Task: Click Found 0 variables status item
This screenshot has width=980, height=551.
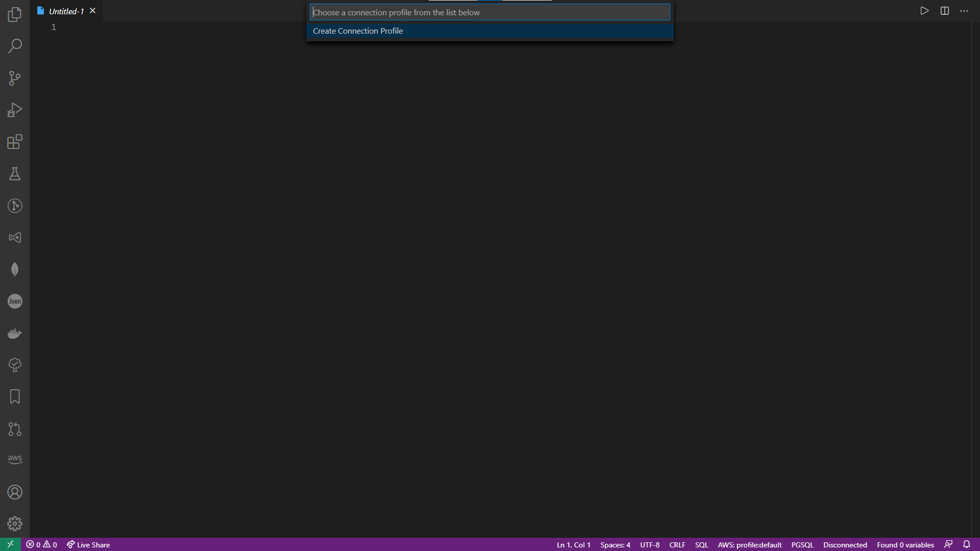Action: coord(905,544)
